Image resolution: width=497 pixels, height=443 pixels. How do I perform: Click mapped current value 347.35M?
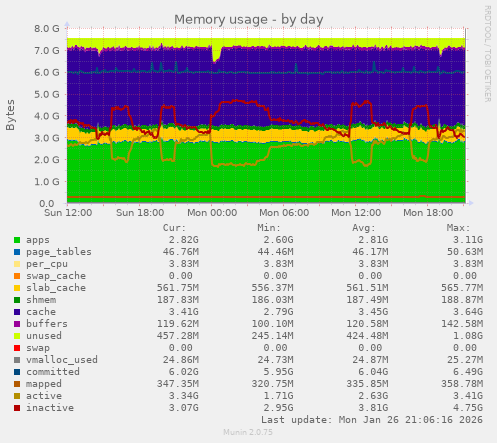[x=178, y=384]
